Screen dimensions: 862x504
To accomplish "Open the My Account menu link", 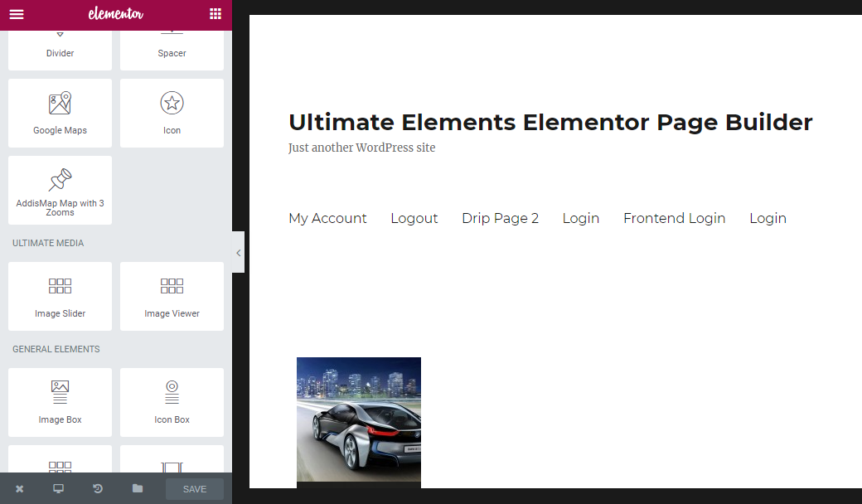I will [x=327, y=218].
